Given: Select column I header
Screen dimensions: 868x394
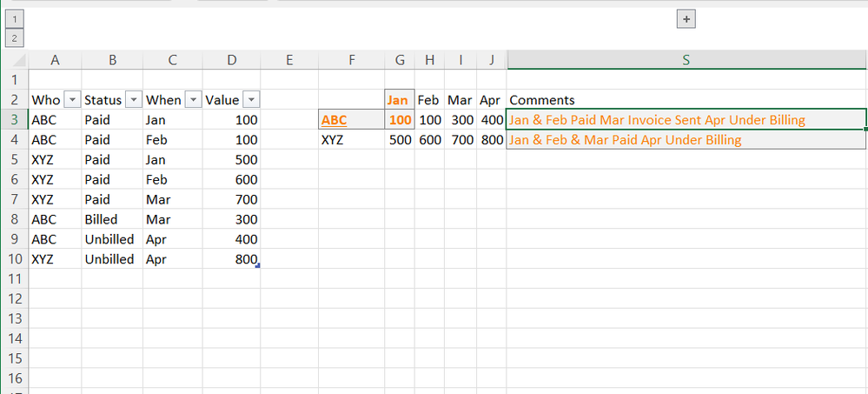Looking at the screenshot, I should pyautogui.click(x=461, y=60).
